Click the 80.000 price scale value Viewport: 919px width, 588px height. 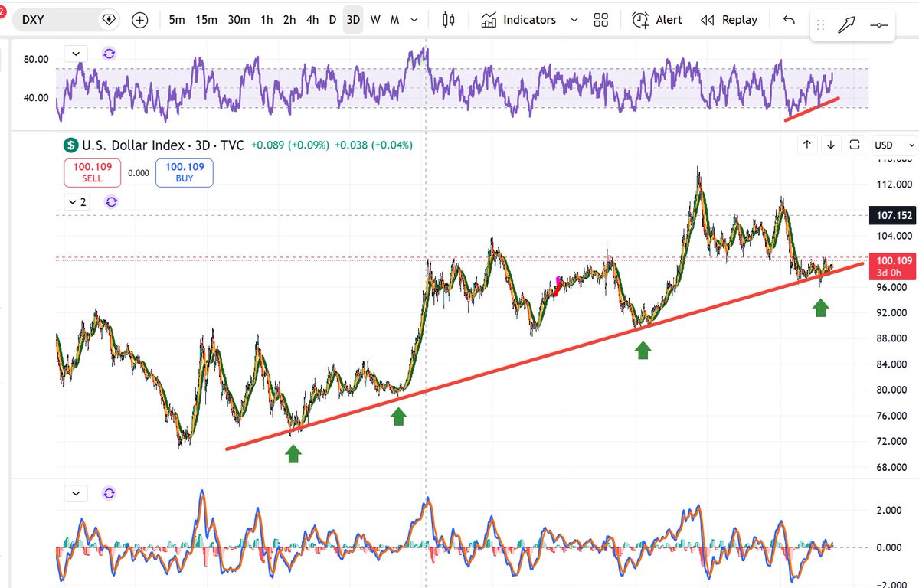[x=892, y=390]
